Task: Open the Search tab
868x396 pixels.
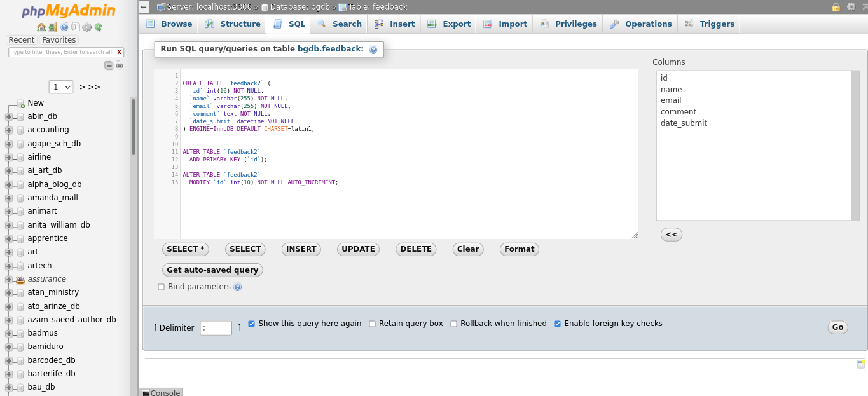Action: (340, 24)
